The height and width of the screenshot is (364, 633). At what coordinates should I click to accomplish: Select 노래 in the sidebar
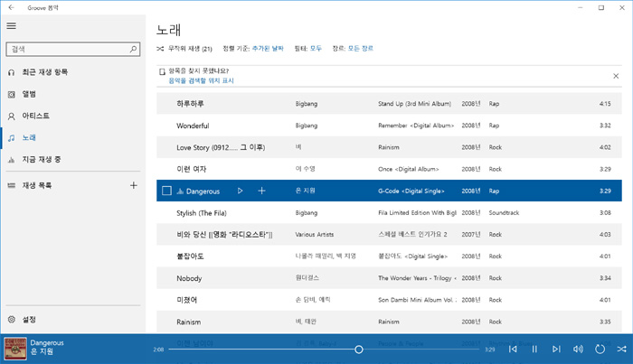coord(29,137)
